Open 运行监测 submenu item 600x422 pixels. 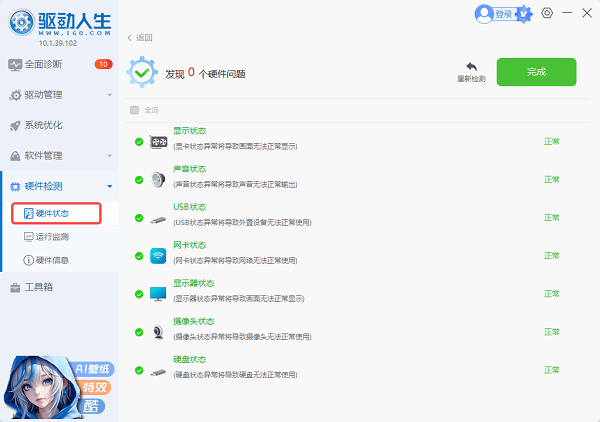click(52, 237)
